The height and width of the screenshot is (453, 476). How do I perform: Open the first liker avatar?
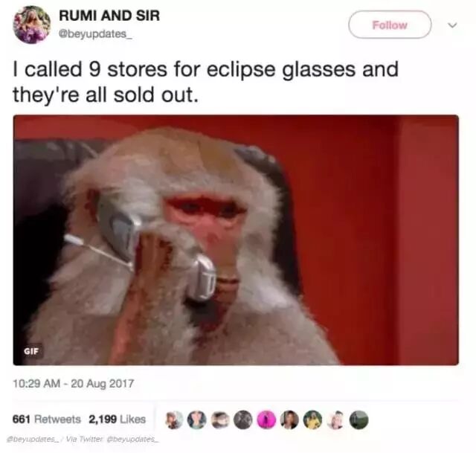(x=174, y=420)
